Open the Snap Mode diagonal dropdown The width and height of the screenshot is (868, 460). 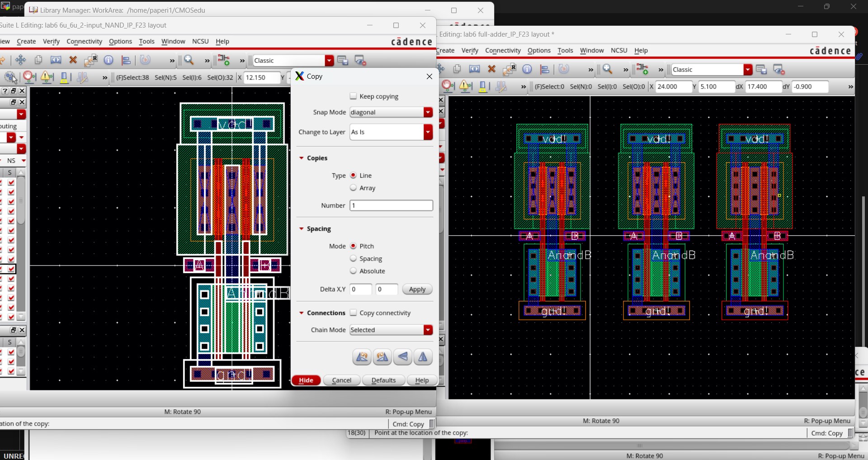[391, 112]
